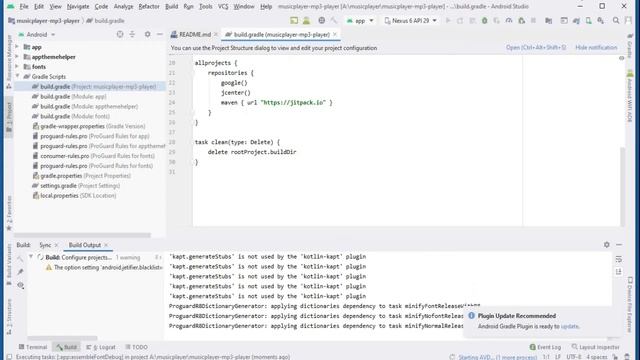Click the globe icon in main toolbar
The image size is (640, 360).
point(322,20)
